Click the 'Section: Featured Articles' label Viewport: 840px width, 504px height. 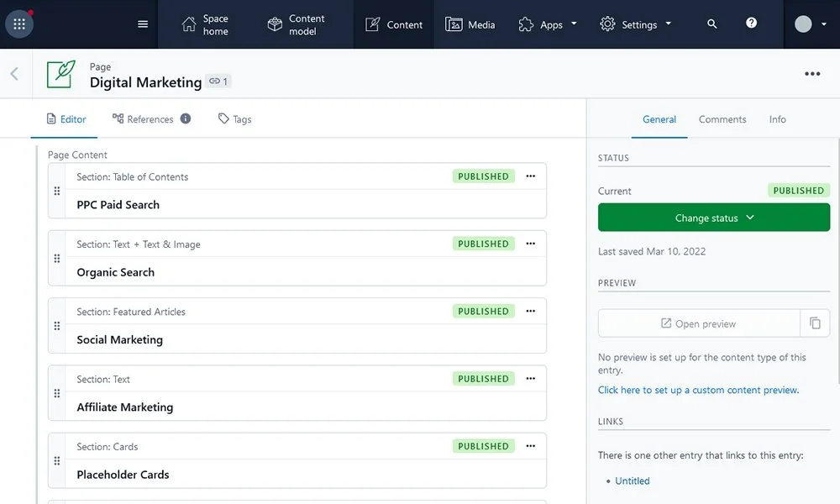tap(131, 312)
